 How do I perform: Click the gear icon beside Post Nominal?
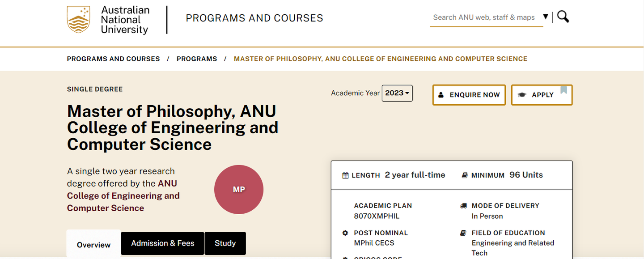point(345,233)
